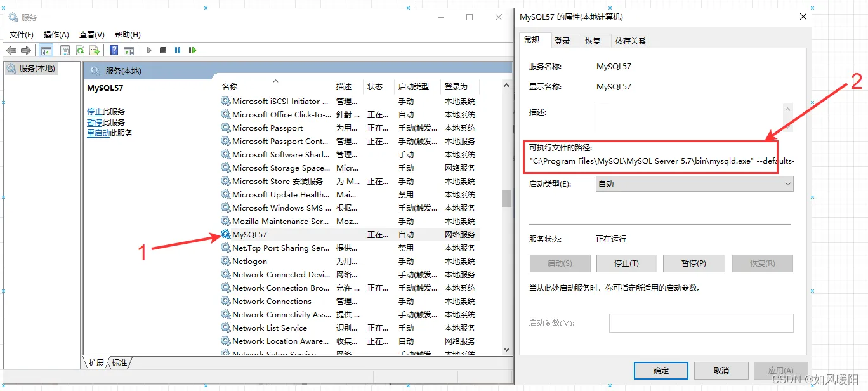Open the 启动类型 dropdown showing 自动
868x391 pixels.
pyautogui.click(x=695, y=184)
